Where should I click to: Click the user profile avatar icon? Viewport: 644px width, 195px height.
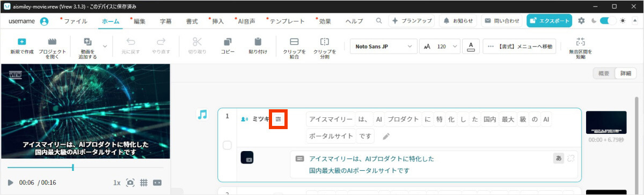44,21
